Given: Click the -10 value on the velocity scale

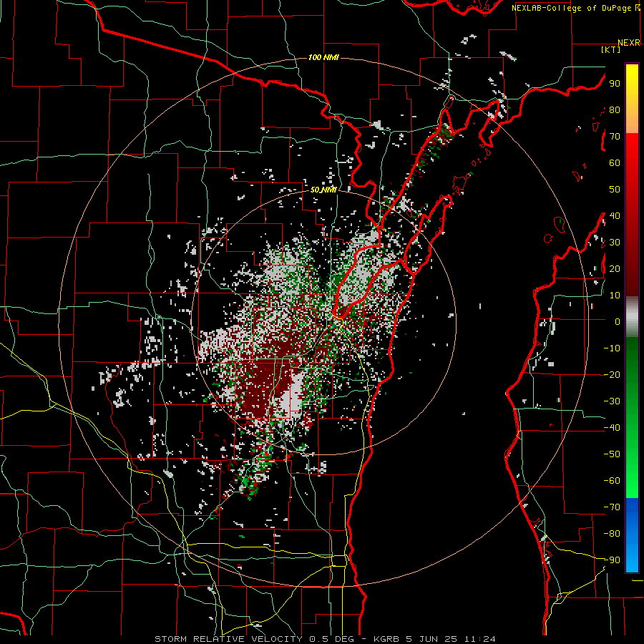Looking at the screenshot, I should click(x=612, y=348).
